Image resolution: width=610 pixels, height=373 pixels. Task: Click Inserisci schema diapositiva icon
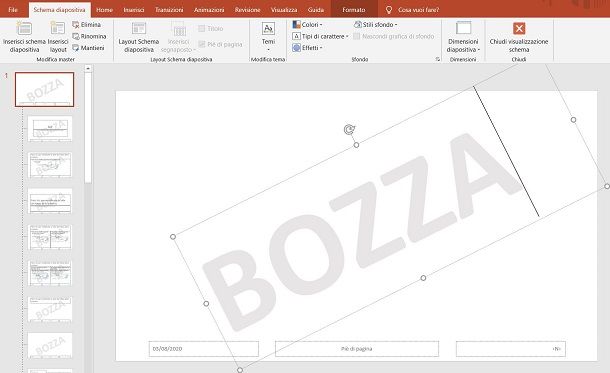click(x=24, y=29)
